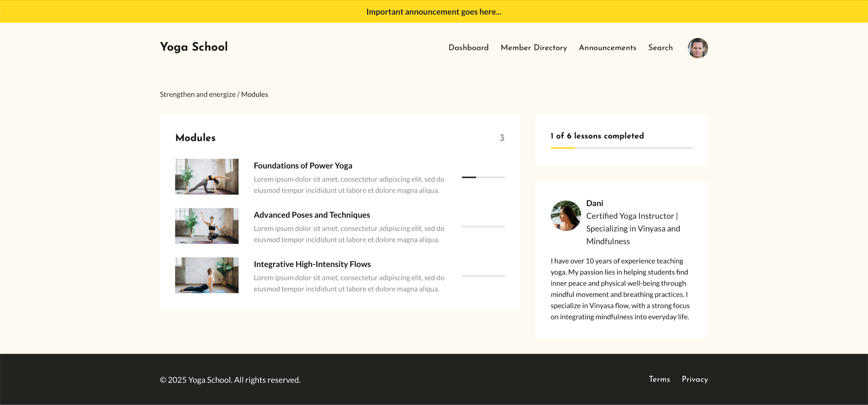868x405 pixels.
Task: Click the Yoga School logo text
Action: tap(194, 47)
